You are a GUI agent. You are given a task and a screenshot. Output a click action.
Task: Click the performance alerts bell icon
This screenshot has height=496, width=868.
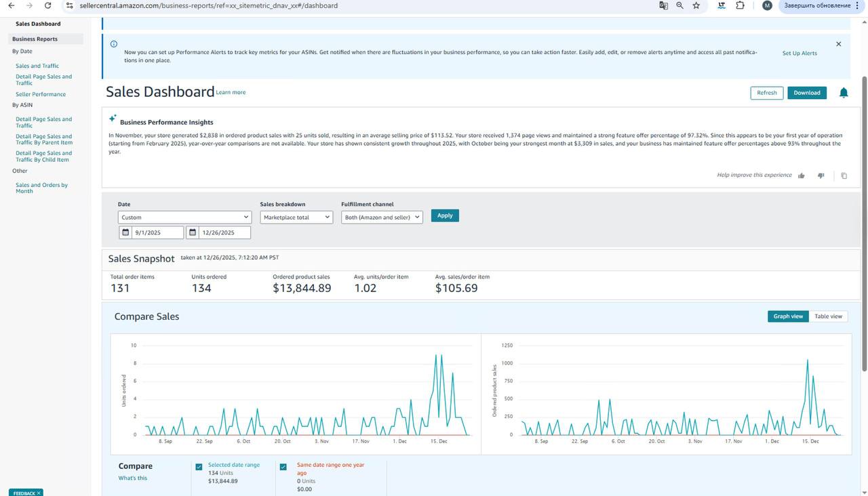point(844,93)
